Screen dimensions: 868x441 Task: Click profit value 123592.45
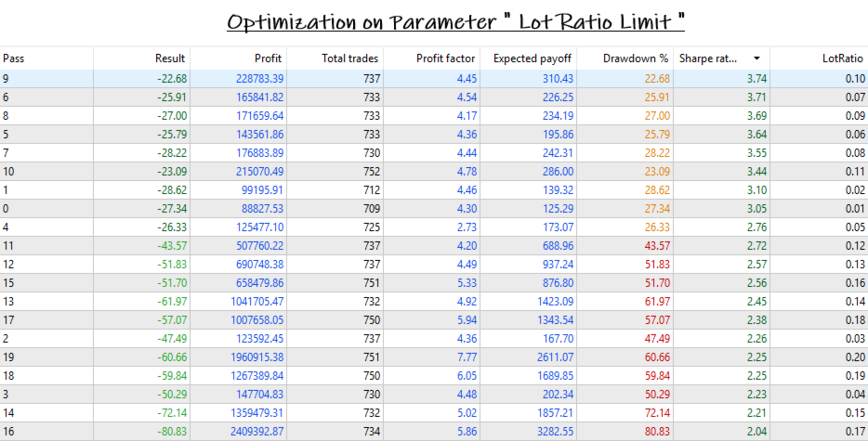click(259, 339)
